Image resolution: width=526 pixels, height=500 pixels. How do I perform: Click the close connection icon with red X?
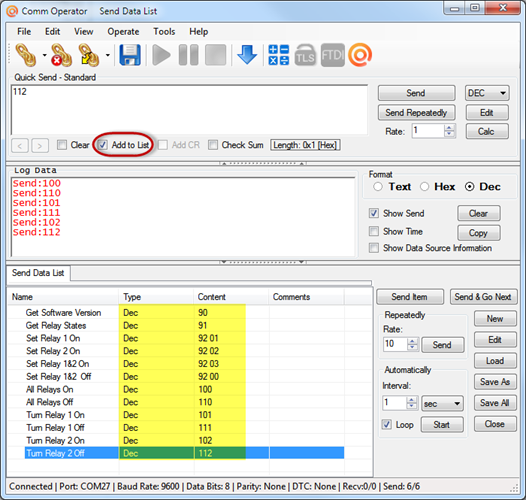pyautogui.click(x=61, y=55)
